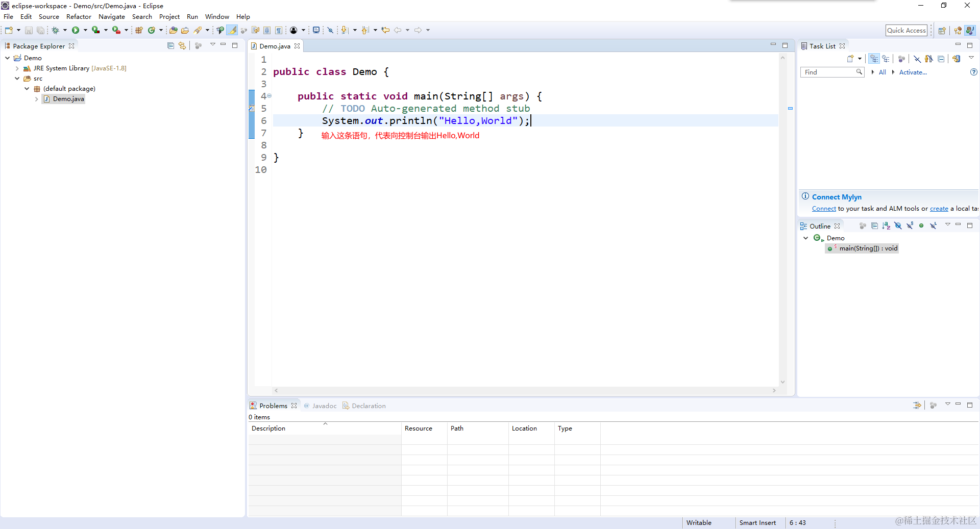
Task: Toggle Categorized view in Task List
Action: 874,59
